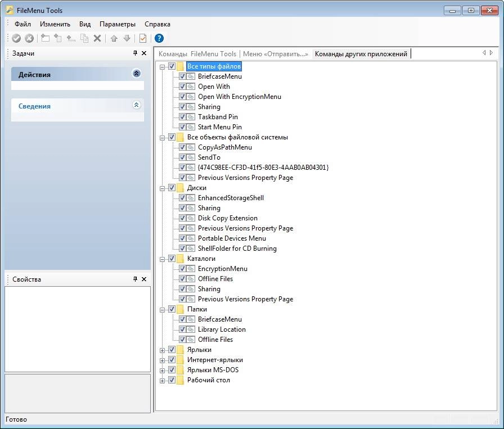The width and height of the screenshot is (504, 429).
Task: Collapse the Все типы файлов node
Action: pos(163,67)
